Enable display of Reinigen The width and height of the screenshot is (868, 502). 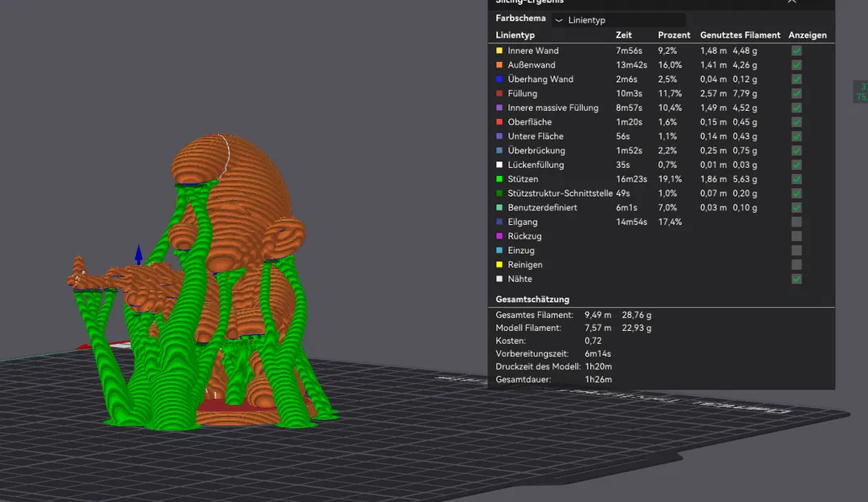pos(796,264)
